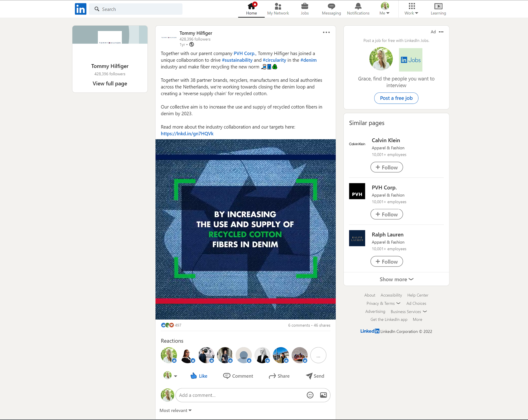The height and width of the screenshot is (420, 528).
Task: Follow Calvin Klein page
Action: tap(386, 167)
